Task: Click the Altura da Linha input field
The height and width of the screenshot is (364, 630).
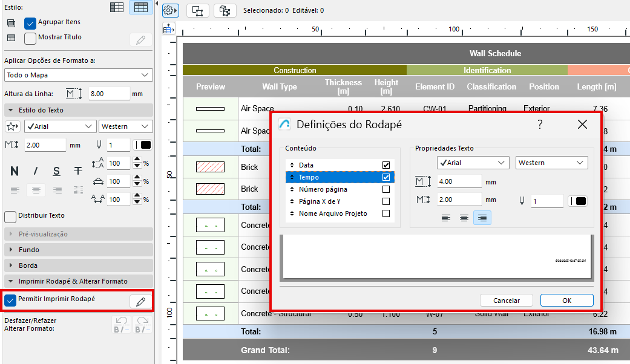Action: pos(108,94)
